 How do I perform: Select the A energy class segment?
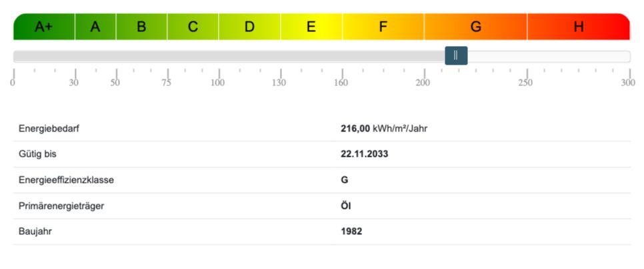point(95,27)
